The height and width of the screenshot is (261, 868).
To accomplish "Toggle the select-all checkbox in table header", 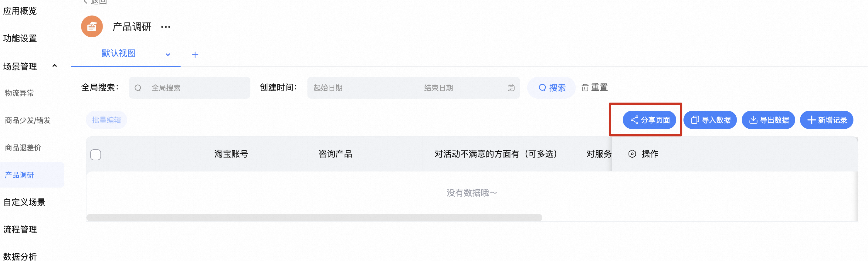I will pyautogui.click(x=96, y=154).
